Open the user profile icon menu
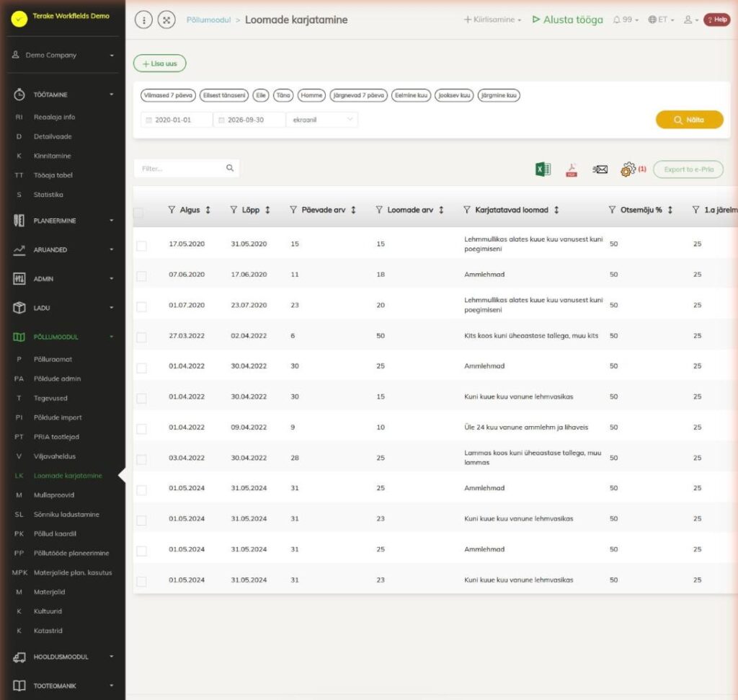The height and width of the screenshot is (700, 738). (x=690, y=19)
